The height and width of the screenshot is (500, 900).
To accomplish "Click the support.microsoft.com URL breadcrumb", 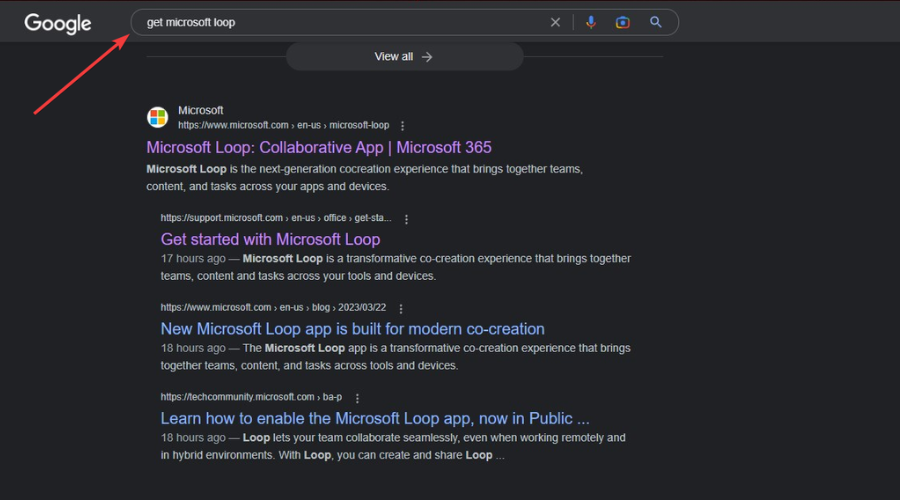I will point(276,218).
